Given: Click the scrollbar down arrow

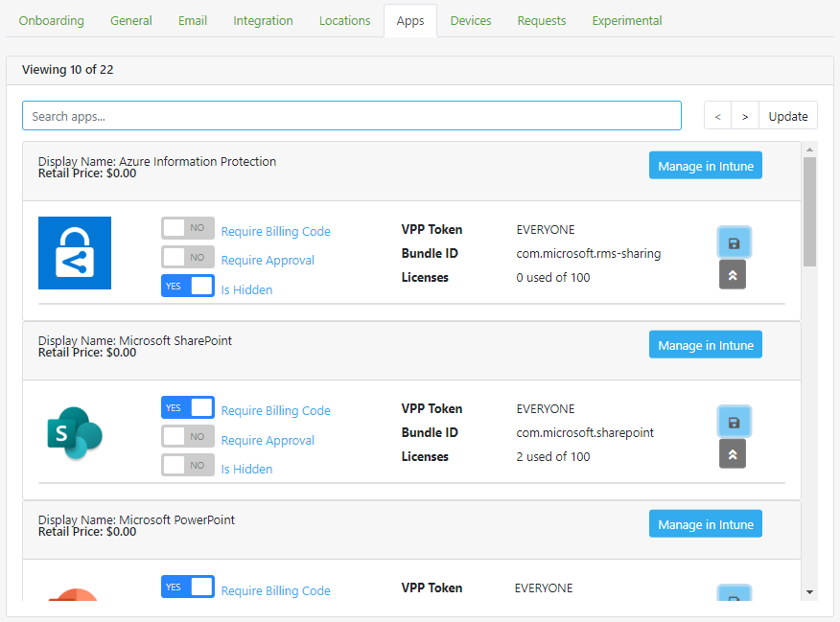Looking at the screenshot, I should pos(809,592).
